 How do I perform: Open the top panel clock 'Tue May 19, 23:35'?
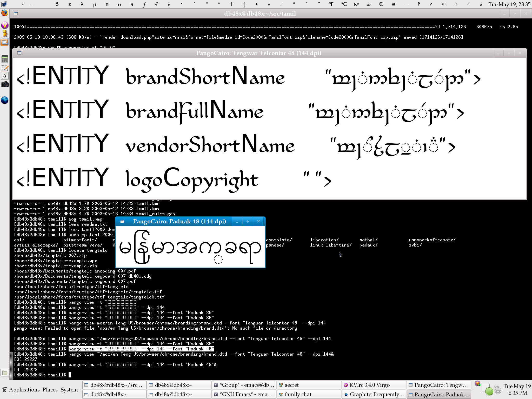point(509,4)
